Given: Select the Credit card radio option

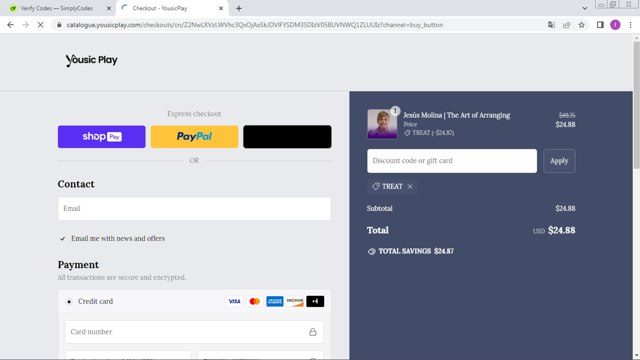Looking at the screenshot, I should [x=69, y=302].
